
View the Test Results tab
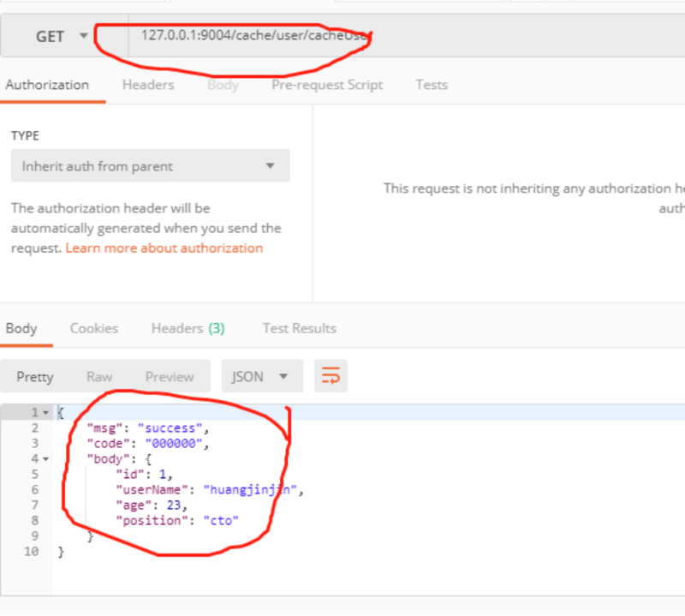[x=298, y=327]
